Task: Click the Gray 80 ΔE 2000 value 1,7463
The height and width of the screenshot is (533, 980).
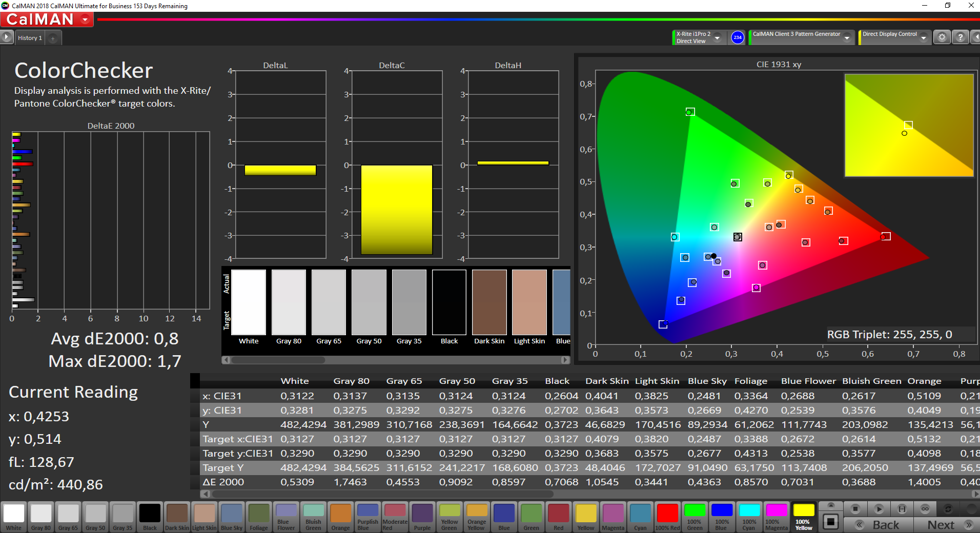Action: point(350,482)
